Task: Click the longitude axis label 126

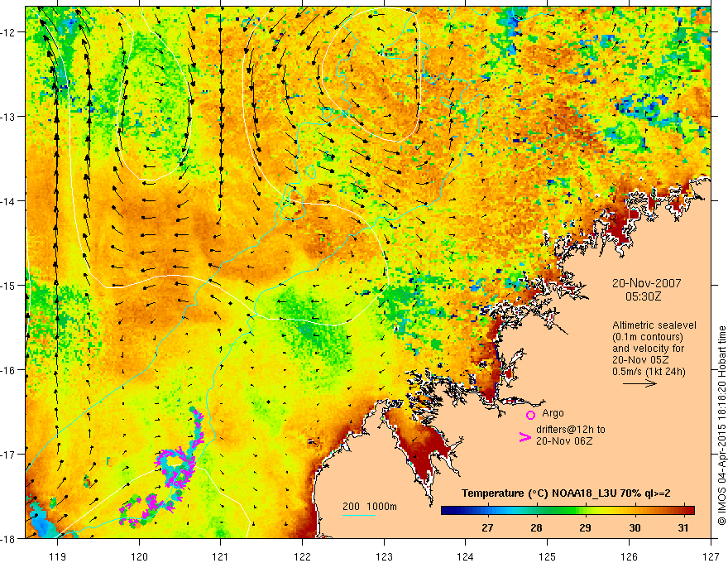Action: (x=629, y=556)
